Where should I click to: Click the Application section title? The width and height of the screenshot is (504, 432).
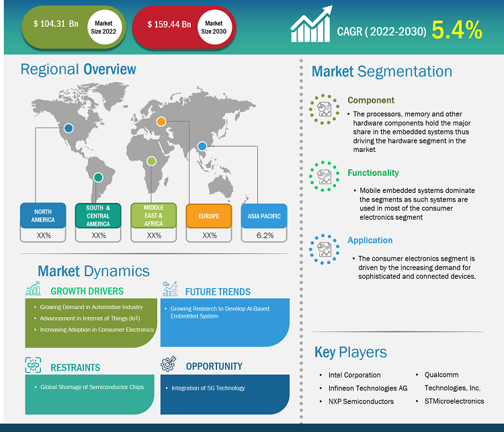click(370, 241)
